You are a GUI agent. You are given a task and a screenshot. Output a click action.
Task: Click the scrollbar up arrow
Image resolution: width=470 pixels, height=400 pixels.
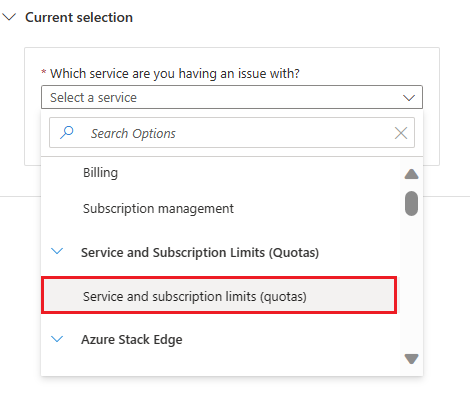(x=411, y=174)
